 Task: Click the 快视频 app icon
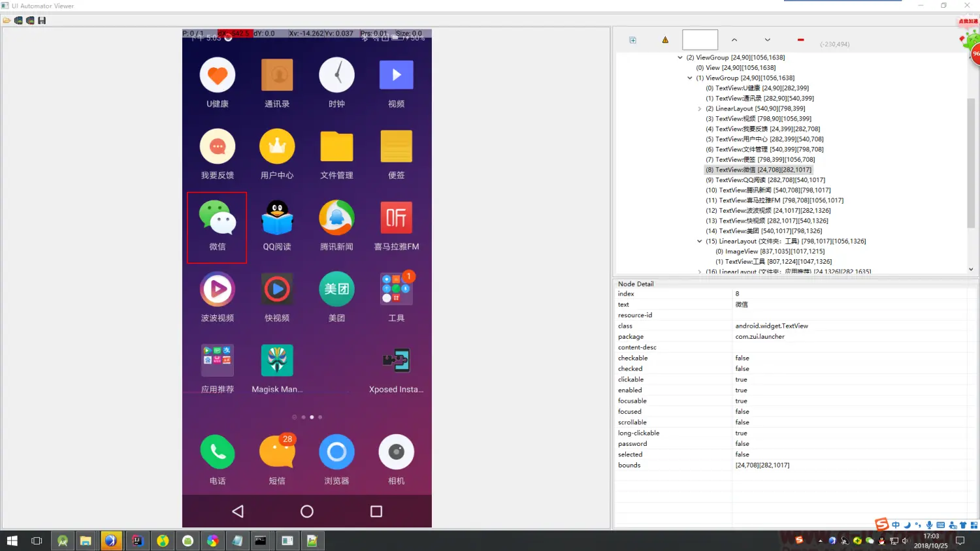(277, 289)
